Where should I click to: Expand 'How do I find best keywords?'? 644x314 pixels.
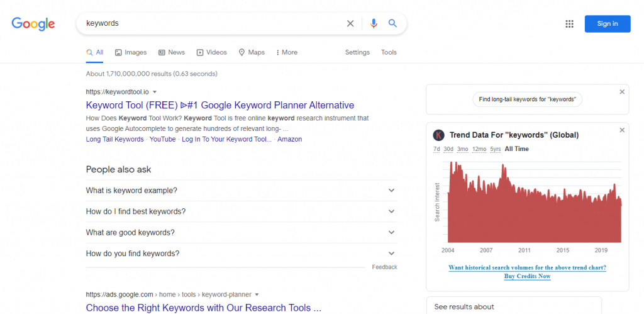click(241, 211)
